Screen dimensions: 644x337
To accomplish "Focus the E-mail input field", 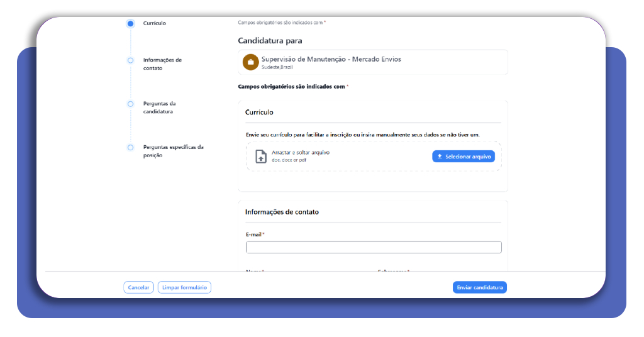I will (374, 247).
